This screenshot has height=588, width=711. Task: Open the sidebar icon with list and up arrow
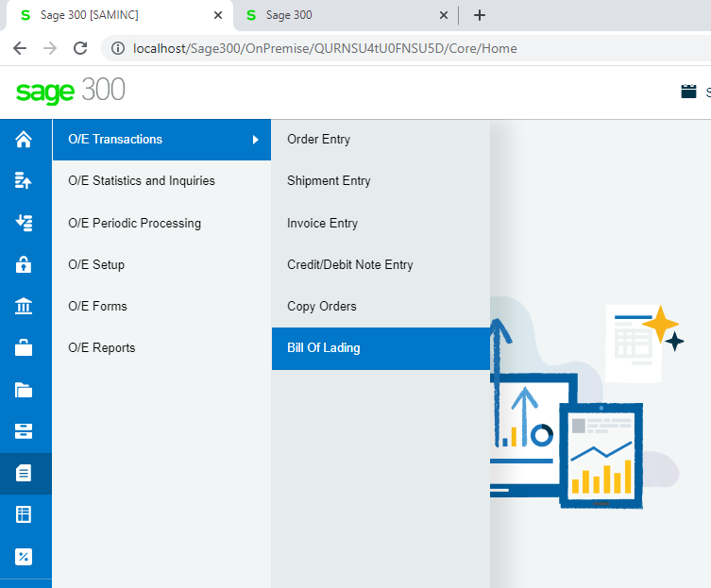point(24,180)
